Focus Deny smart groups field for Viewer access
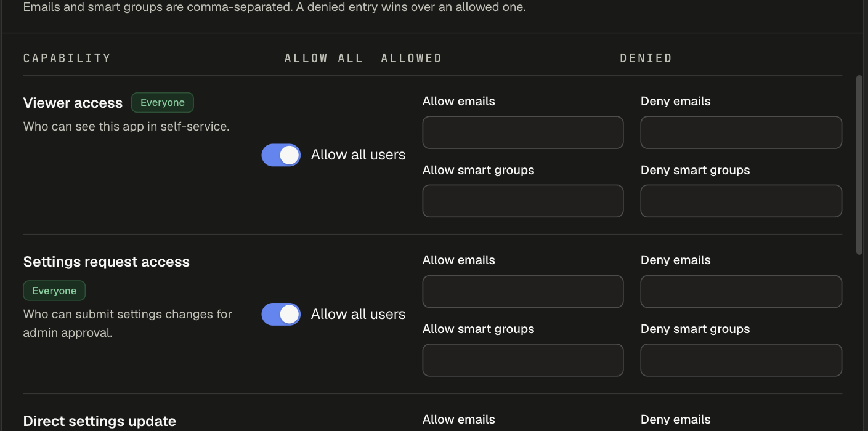868x431 pixels. [x=741, y=201]
